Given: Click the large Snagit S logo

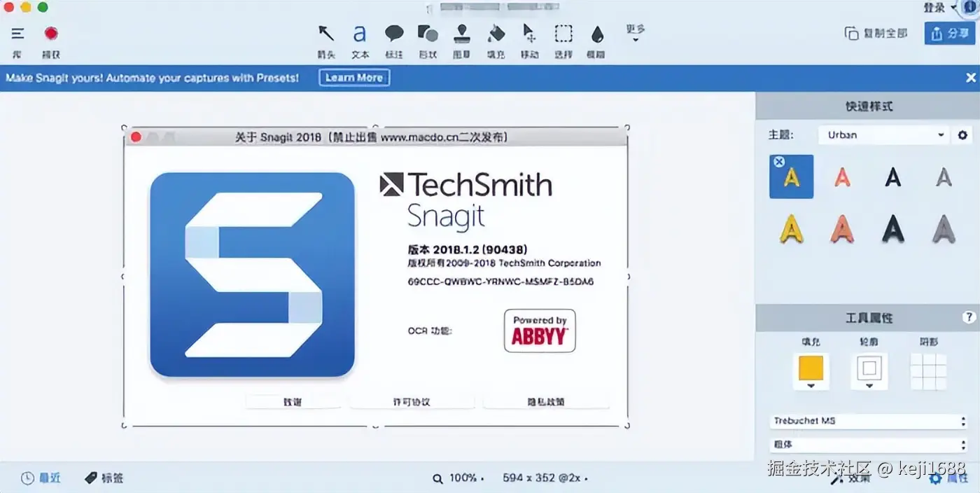Looking at the screenshot, I should click(253, 275).
